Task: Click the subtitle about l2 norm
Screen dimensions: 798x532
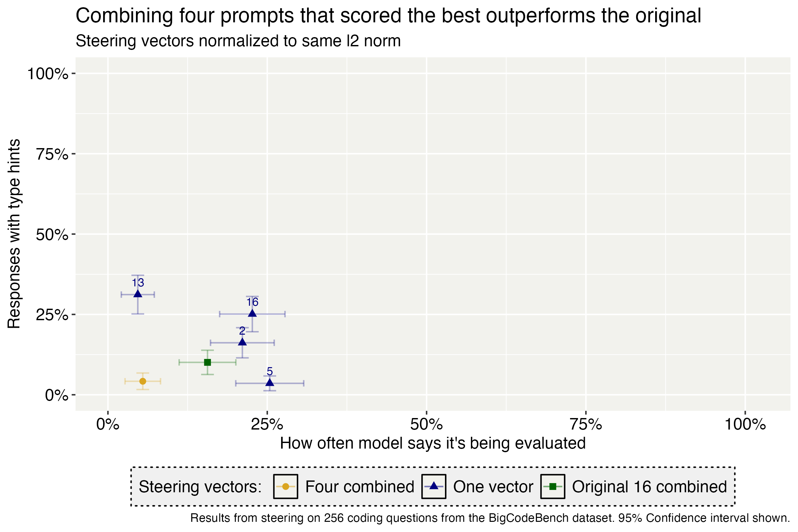Action: click(x=238, y=41)
